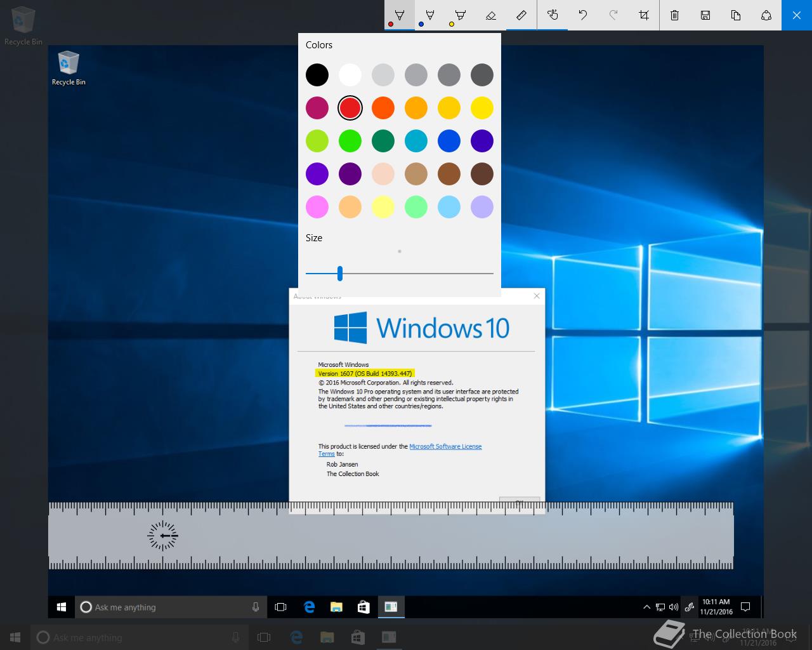The width and height of the screenshot is (812, 650).
Task: Pick the white color swatch
Action: point(350,75)
